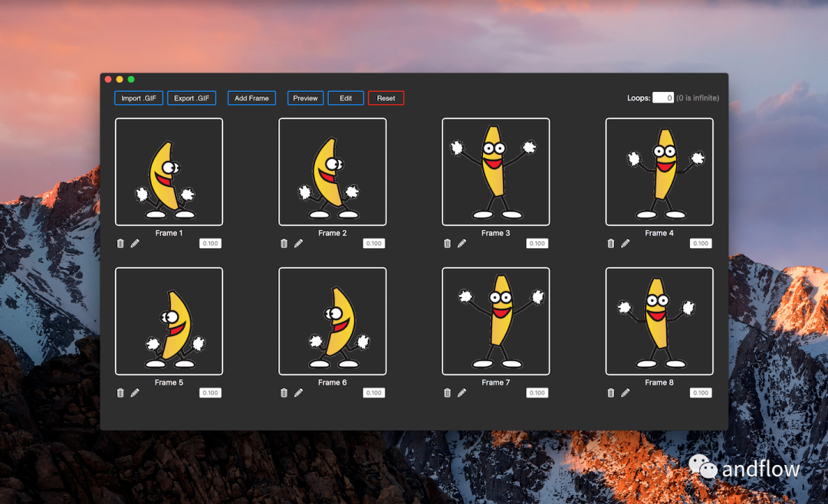Viewport: 828px width, 504px height.
Task: Reset the animation project
Action: (386, 97)
